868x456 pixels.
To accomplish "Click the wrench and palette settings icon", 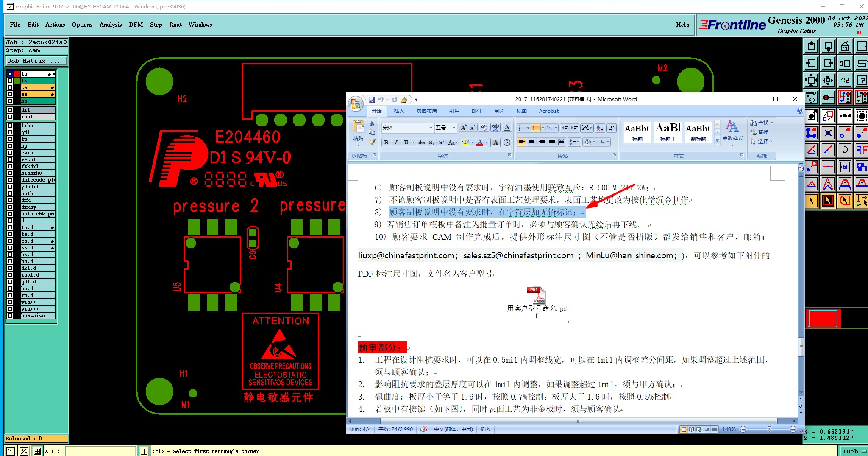I will [x=811, y=97].
